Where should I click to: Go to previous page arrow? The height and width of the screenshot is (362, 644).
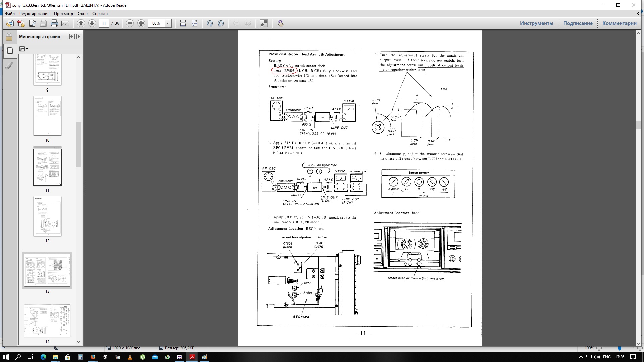click(81, 23)
